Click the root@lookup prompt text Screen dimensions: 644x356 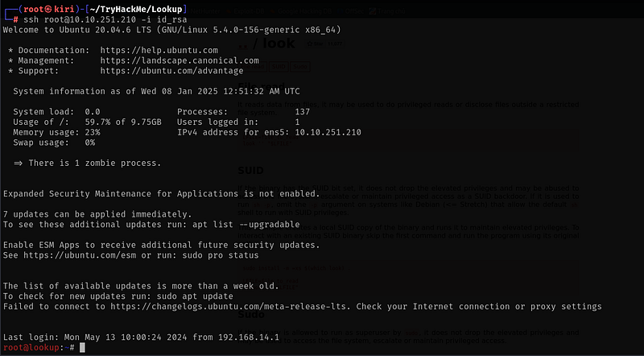[31, 347]
